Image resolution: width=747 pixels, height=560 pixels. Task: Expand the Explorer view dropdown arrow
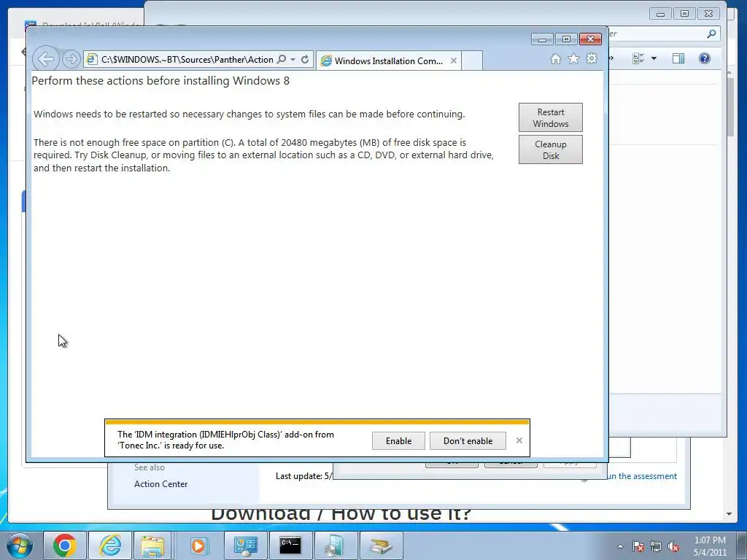[x=654, y=58]
